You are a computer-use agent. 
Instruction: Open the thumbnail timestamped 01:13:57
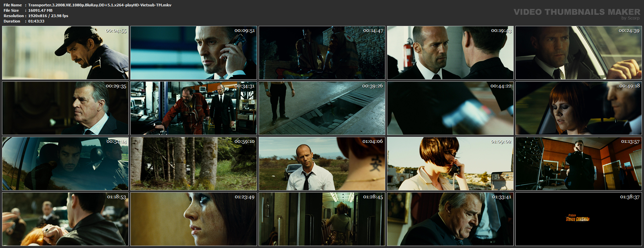pyautogui.click(x=578, y=164)
